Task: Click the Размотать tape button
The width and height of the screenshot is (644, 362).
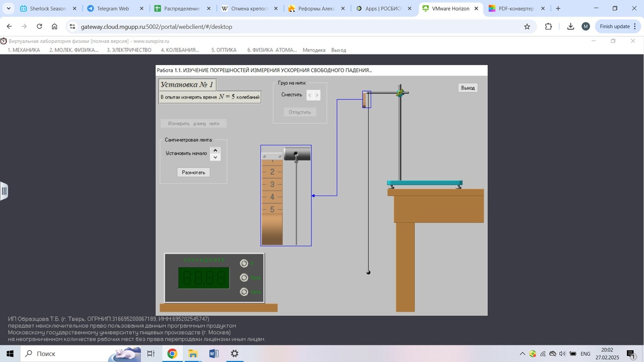Action: point(194,173)
